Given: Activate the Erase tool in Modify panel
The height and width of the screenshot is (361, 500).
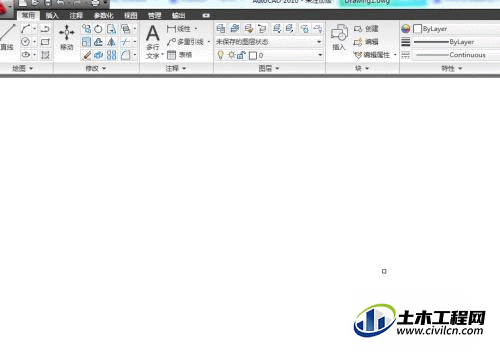Looking at the screenshot, I should [87, 55].
